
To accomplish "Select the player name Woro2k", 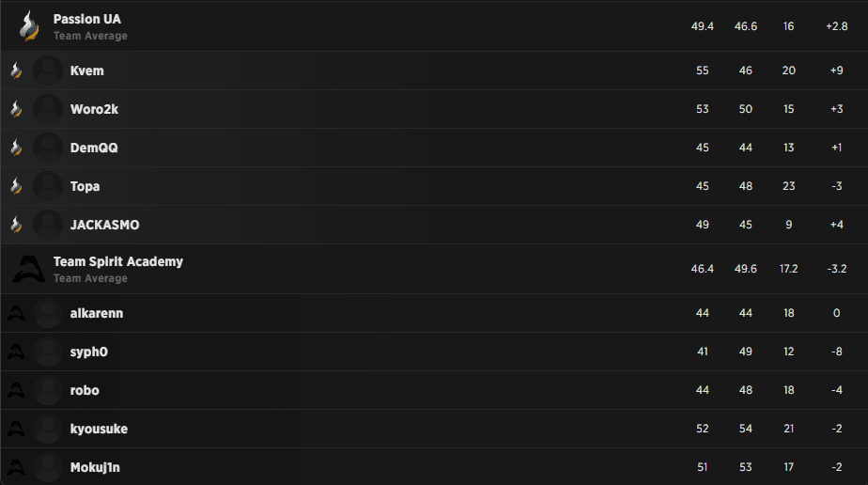I will coord(94,109).
